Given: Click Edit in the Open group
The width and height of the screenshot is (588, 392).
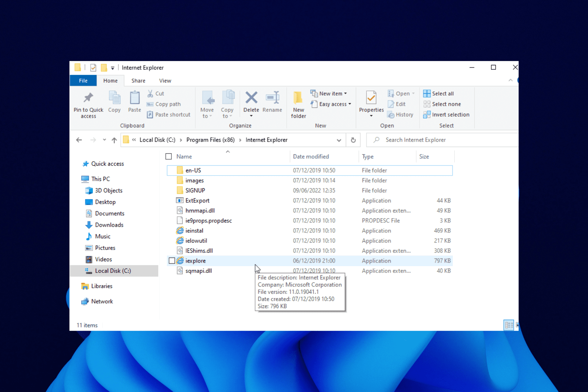Looking at the screenshot, I should [397, 104].
